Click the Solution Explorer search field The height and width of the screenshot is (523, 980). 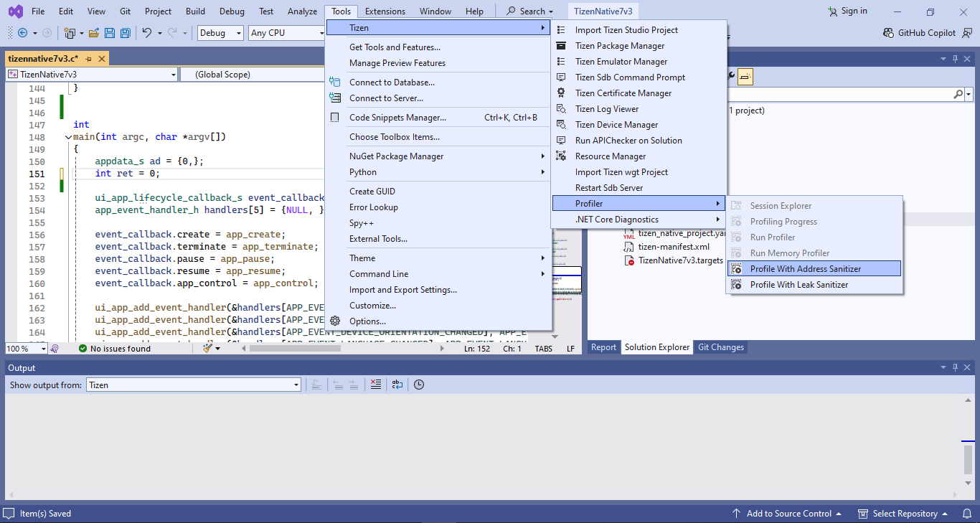click(x=839, y=94)
